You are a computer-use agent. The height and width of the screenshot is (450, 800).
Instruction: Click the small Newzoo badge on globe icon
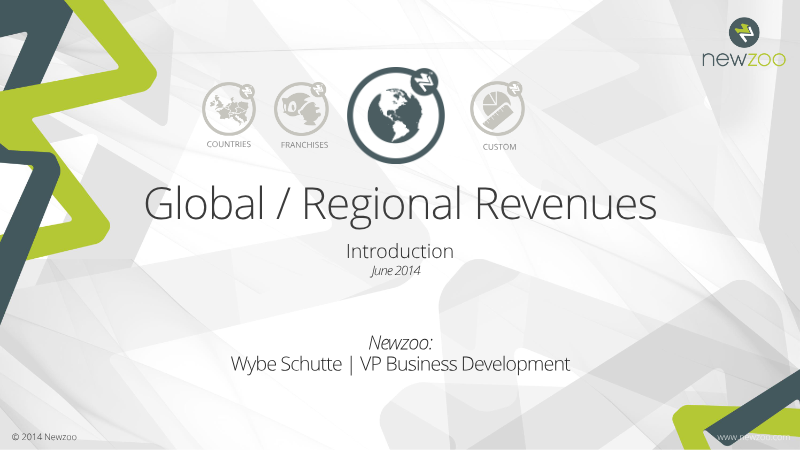(424, 82)
